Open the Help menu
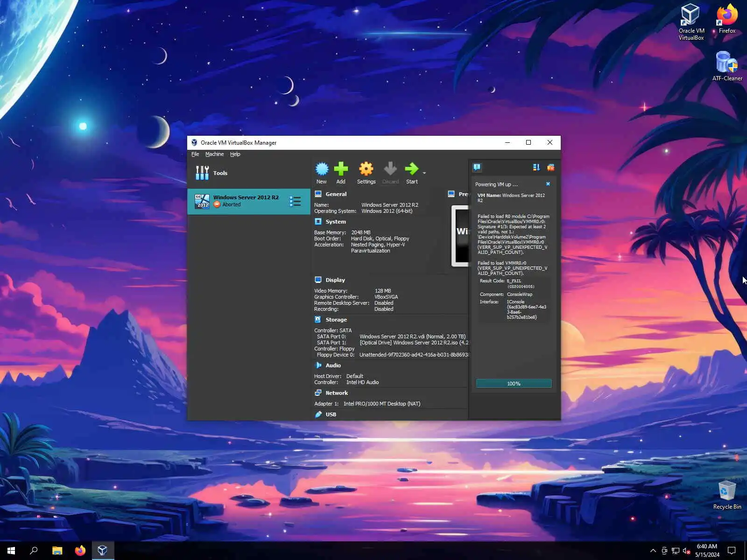747x560 pixels. 235,154
